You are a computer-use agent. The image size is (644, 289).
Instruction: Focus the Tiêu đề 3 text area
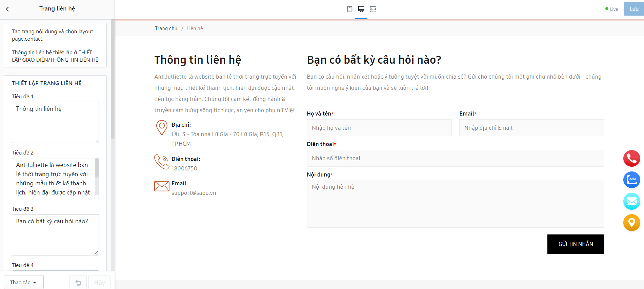55,235
